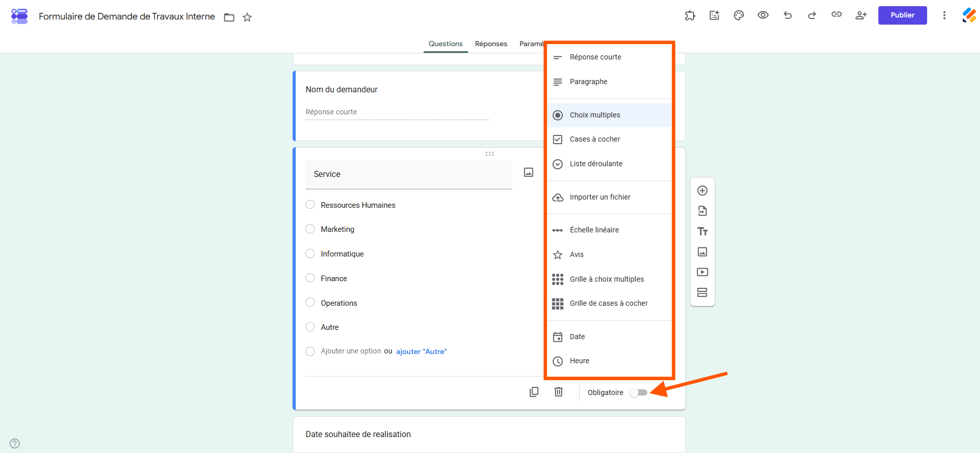Toggle the Obligatoire switch
Viewport: 980px width, 453px height.
point(638,392)
